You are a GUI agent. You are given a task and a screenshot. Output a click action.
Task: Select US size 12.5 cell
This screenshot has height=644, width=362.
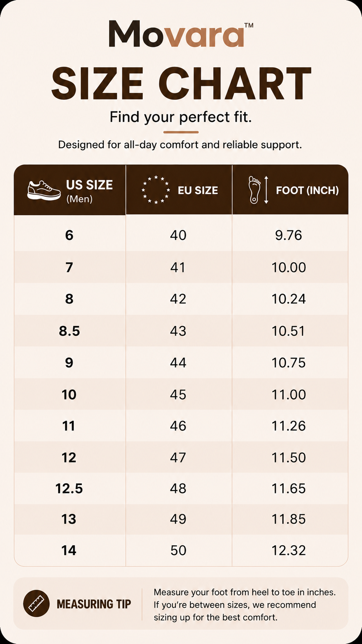[x=69, y=488]
